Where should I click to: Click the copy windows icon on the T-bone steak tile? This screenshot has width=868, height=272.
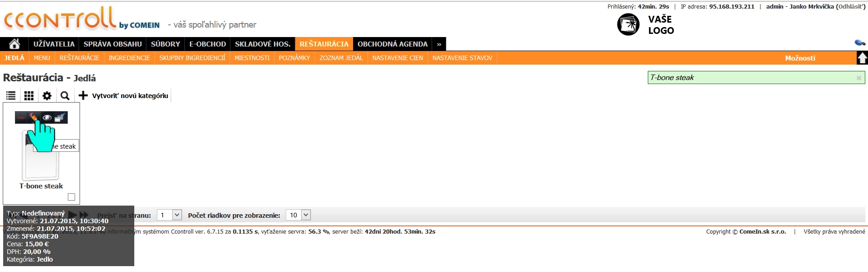[x=60, y=117]
